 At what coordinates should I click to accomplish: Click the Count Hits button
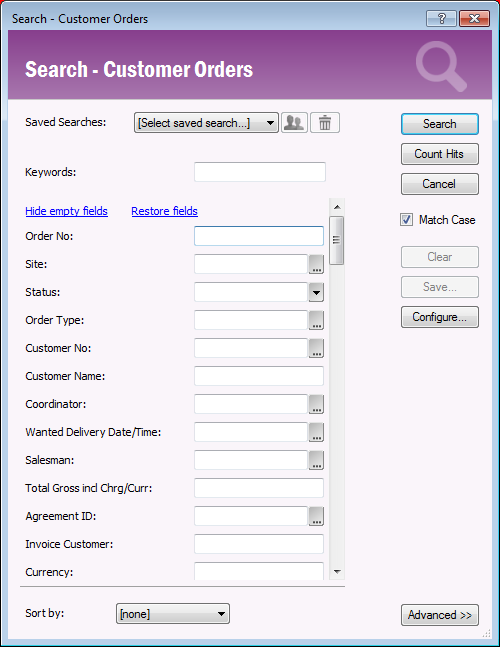(440, 154)
